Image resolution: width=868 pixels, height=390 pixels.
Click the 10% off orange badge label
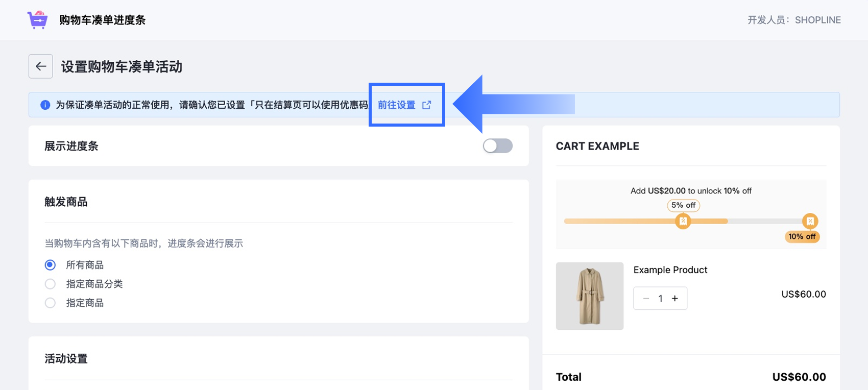[802, 236]
